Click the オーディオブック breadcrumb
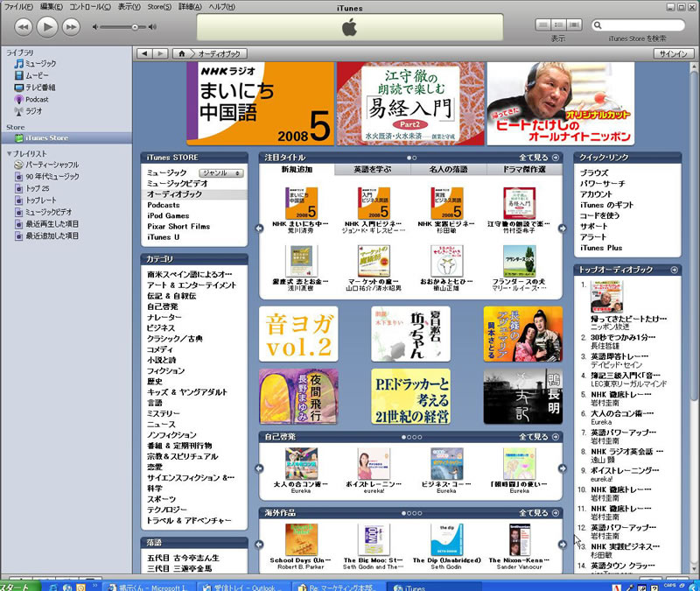The width and height of the screenshot is (700, 591). tap(220, 53)
